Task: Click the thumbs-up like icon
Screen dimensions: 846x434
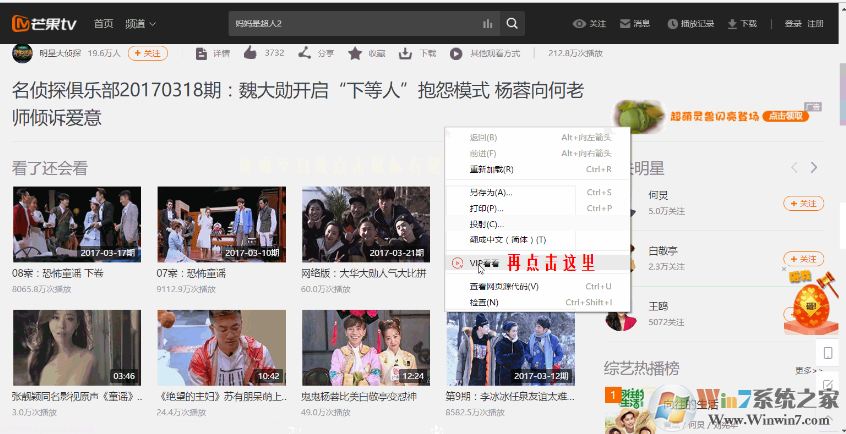Action: coord(249,53)
